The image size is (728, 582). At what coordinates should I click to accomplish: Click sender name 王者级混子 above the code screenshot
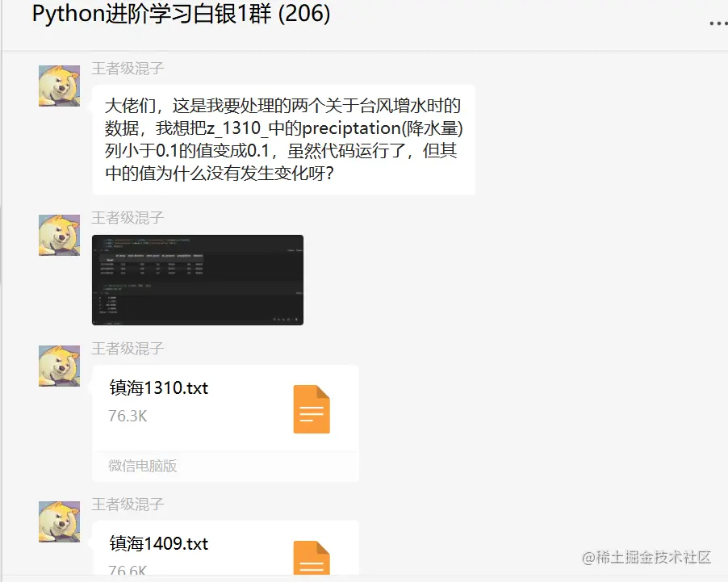[128, 218]
